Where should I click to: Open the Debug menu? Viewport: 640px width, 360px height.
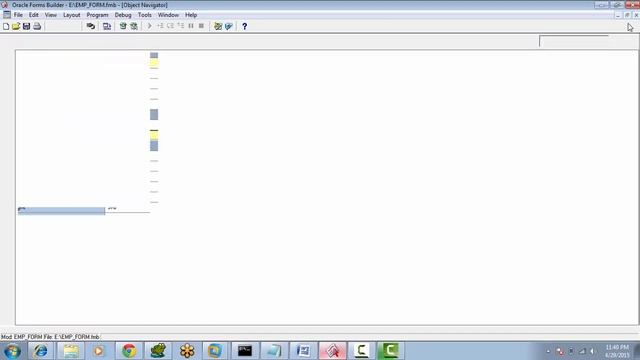123,15
